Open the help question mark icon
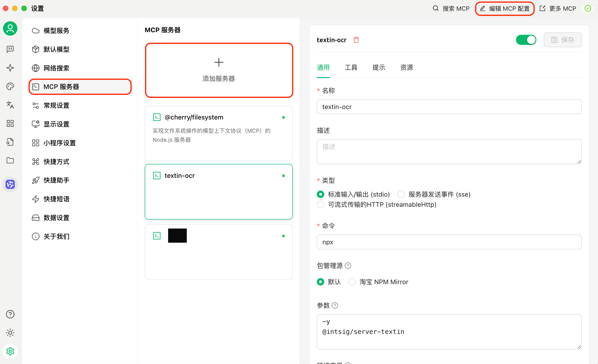This screenshot has width=598, height=364. point(10,314)
